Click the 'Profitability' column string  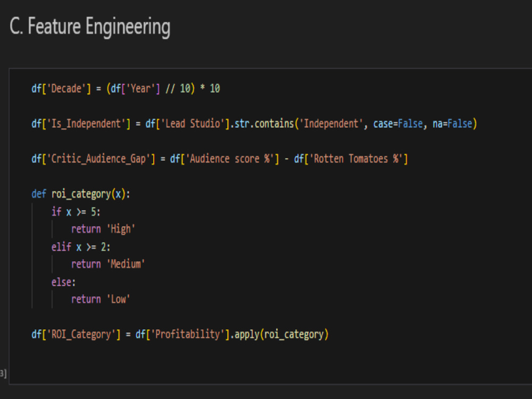[x=187, y=335]
